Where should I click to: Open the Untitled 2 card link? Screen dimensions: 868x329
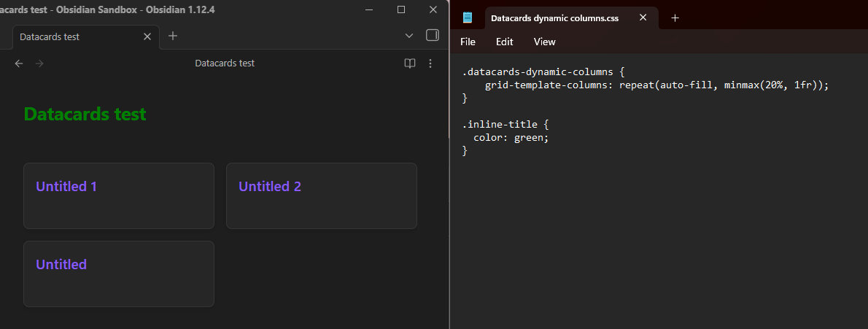[x=270, y=187]
